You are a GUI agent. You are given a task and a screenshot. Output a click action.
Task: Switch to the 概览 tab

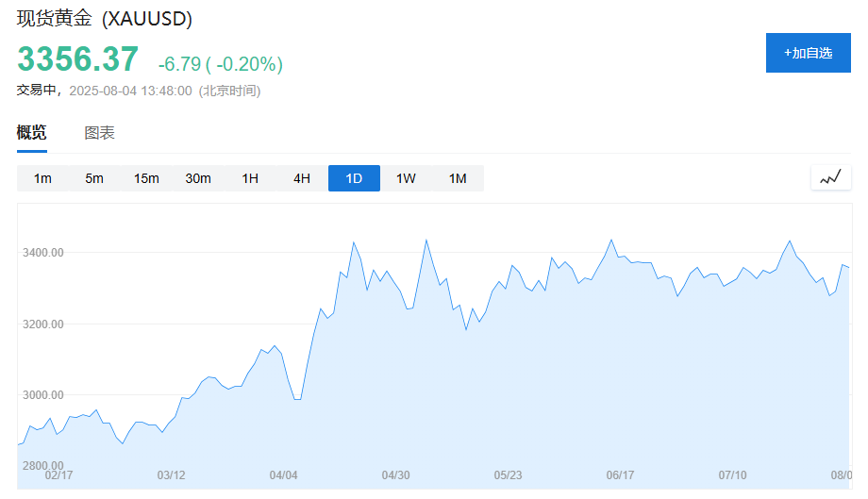(x=31, y=133)
